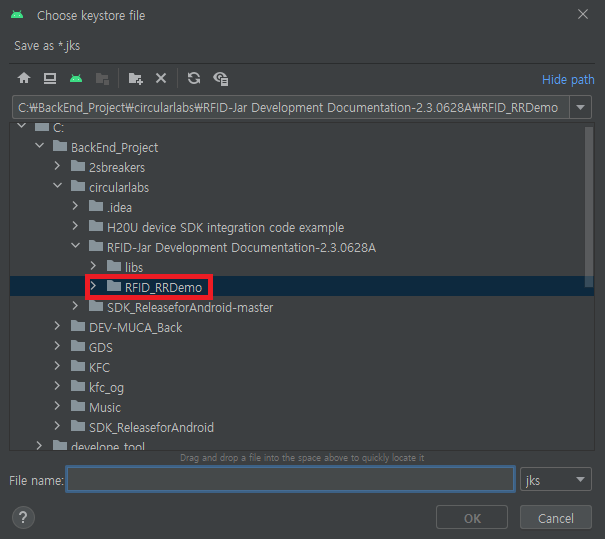Click the File name input field
605x539 pixels.
pos(290,479)
